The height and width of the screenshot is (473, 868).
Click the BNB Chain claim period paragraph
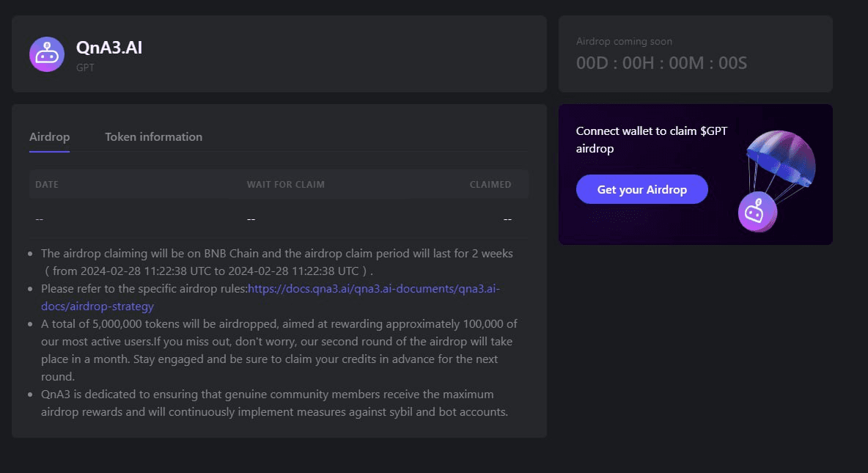coord(276,261)
